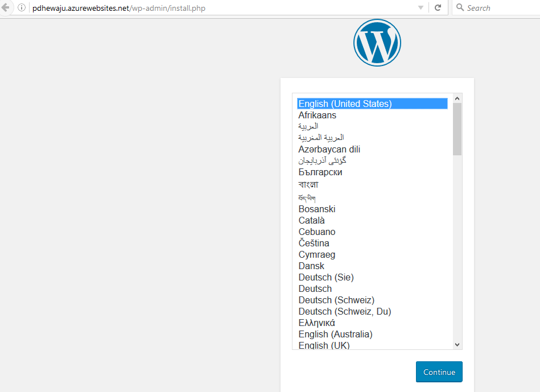Click the address bar URL text
Viewport: 540px width, 392px height.
click(x=119, y=8)
